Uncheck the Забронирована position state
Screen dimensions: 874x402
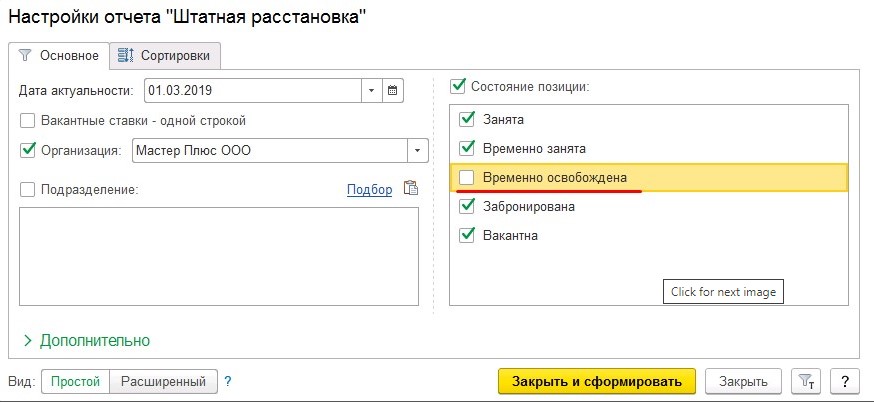point(466,207)
